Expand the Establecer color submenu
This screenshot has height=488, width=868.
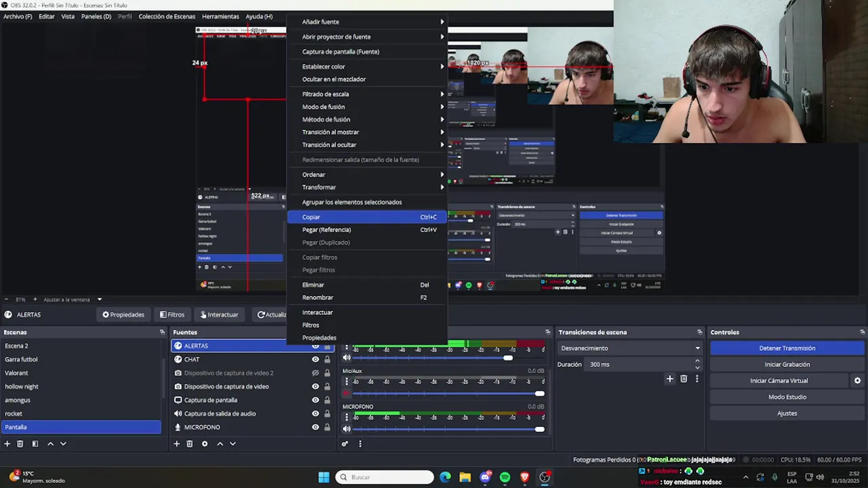367,66
